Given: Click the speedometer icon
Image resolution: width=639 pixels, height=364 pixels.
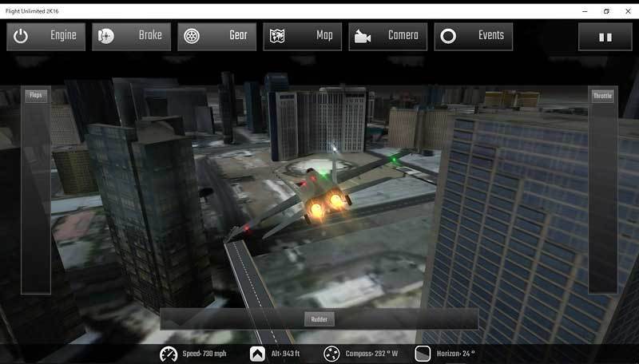Looking at the screenshot, I should pos(169,354).
